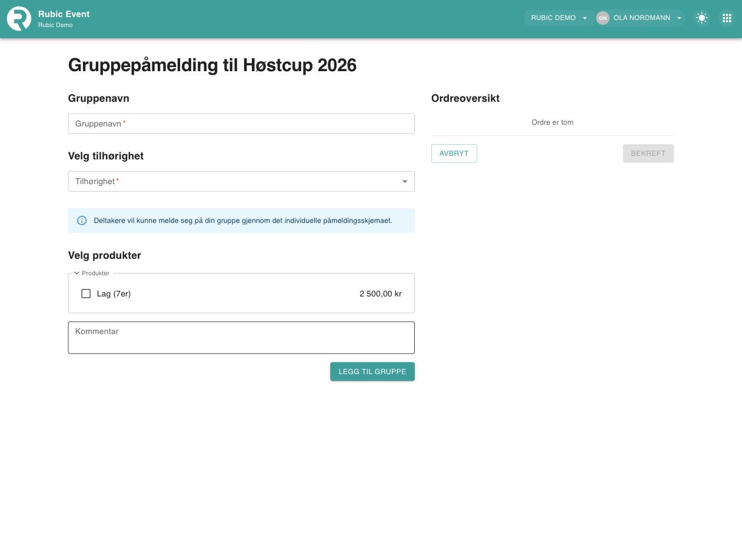
Task: Click the Legg til gruppe button
Action: click(x=372, y=372)
